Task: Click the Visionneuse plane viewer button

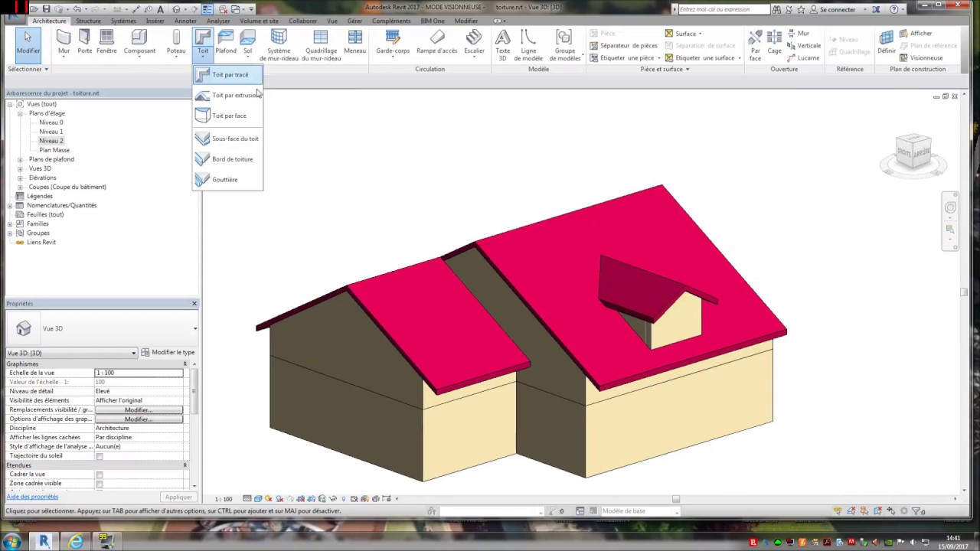Action: (x=921, y=58)
